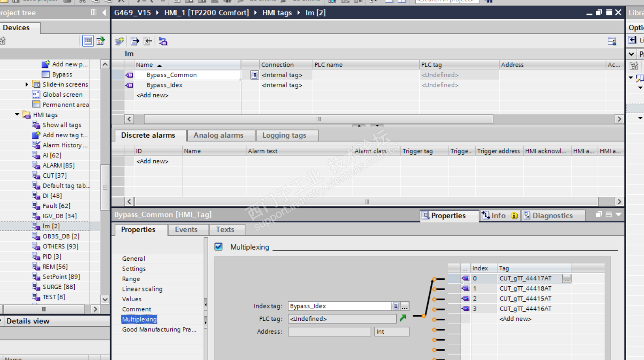The width and height of the screenshot is (644, 360).
Task: Open the Index tag browse ellipsis button
Action: click(405, 306)
